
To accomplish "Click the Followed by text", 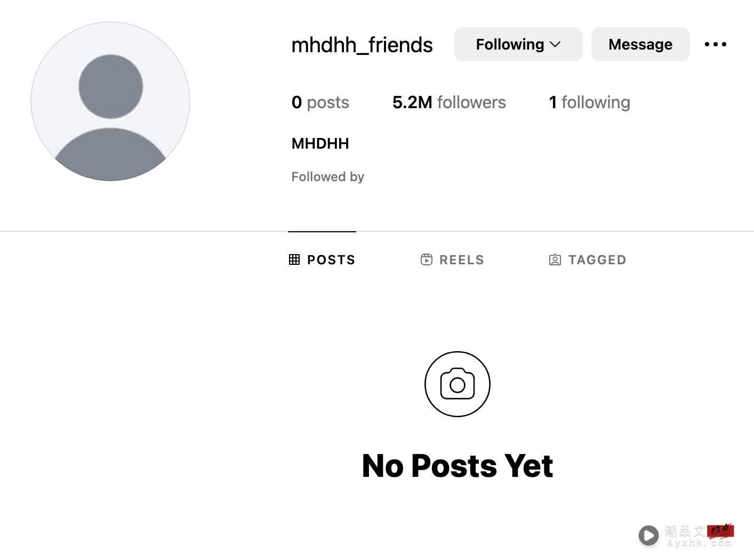I will click(x=328, y=177).
